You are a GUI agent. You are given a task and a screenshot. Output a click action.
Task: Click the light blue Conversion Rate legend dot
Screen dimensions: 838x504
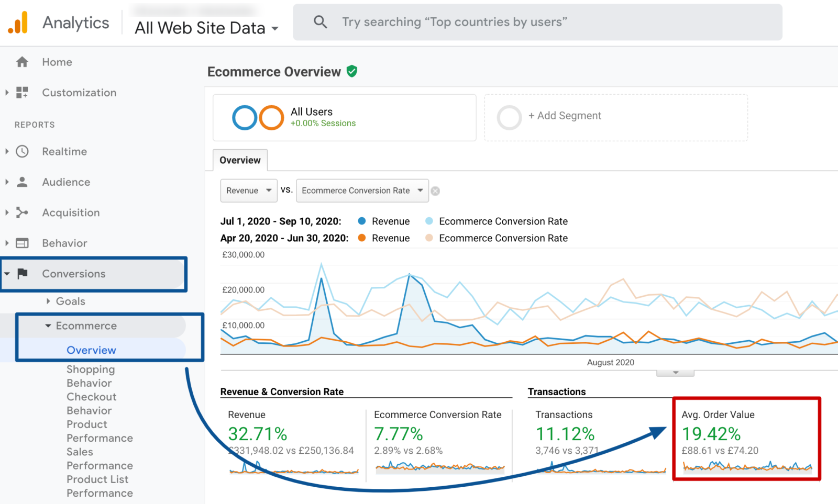(429, 221)
